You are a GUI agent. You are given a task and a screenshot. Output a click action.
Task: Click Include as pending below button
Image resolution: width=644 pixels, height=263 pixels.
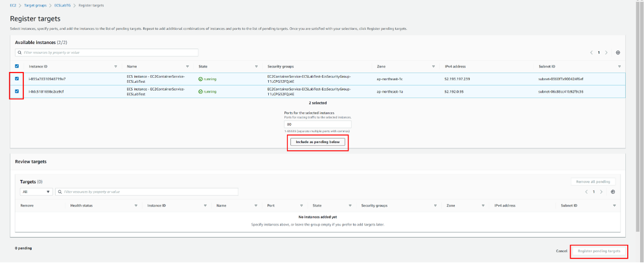click(x=317, y=142)
